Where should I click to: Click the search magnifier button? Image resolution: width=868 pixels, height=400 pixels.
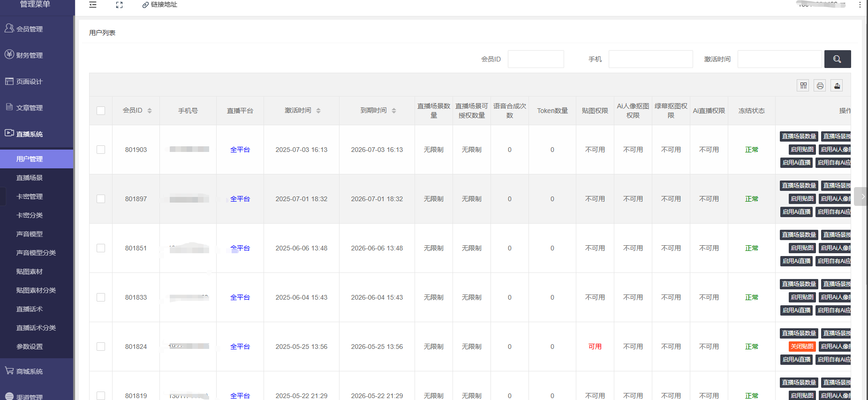[x=838, y=59]
